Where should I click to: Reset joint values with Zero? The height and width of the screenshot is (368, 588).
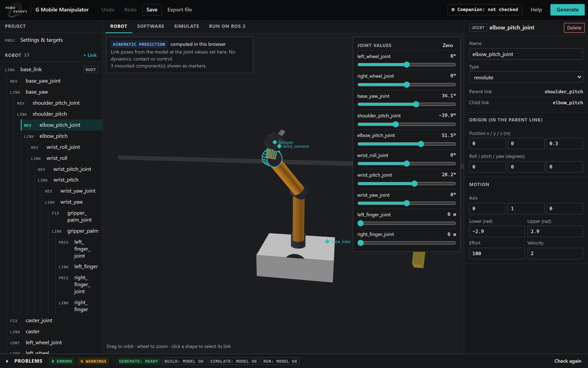(x=448, y=46)
